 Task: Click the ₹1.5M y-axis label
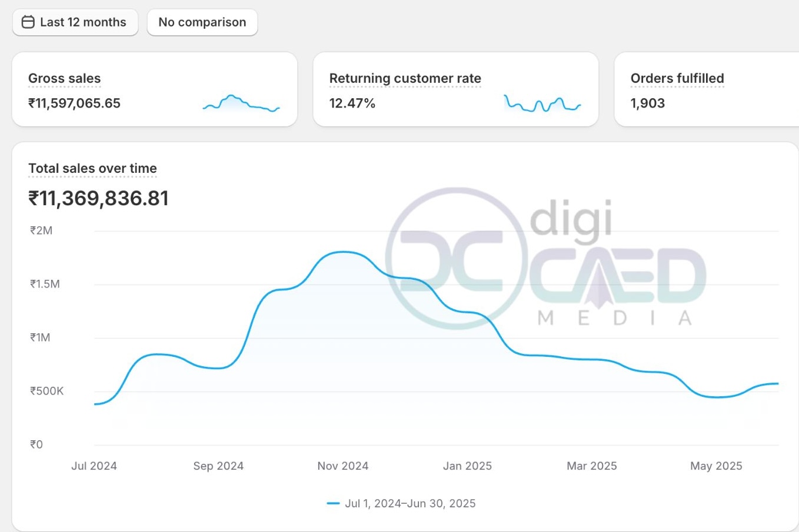coord(45,284)
